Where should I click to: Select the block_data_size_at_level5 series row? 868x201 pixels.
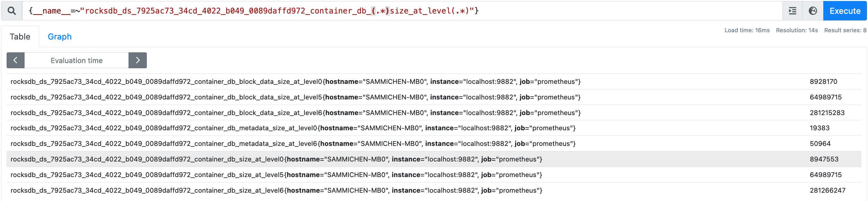(x=434, y=97)
